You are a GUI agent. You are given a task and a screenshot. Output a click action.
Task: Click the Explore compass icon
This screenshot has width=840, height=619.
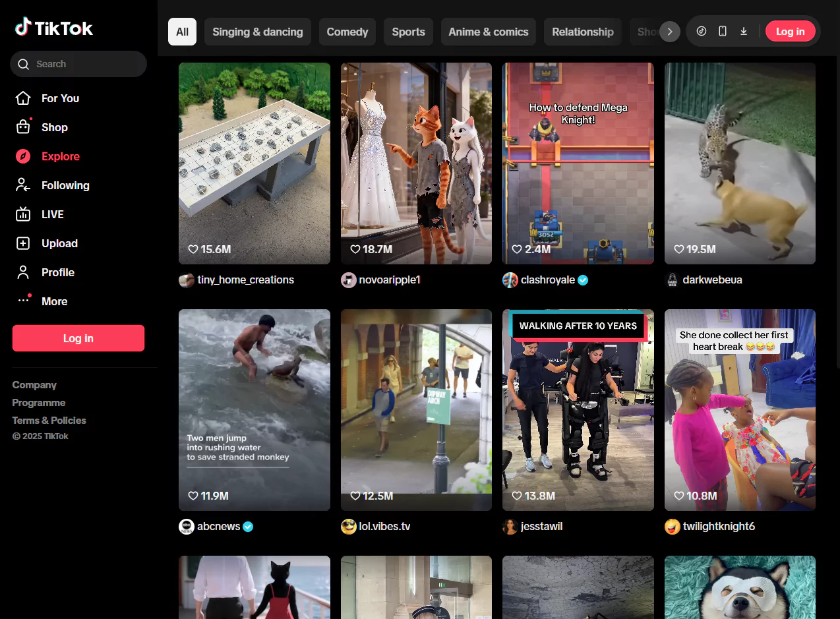(x=23, y=156)
